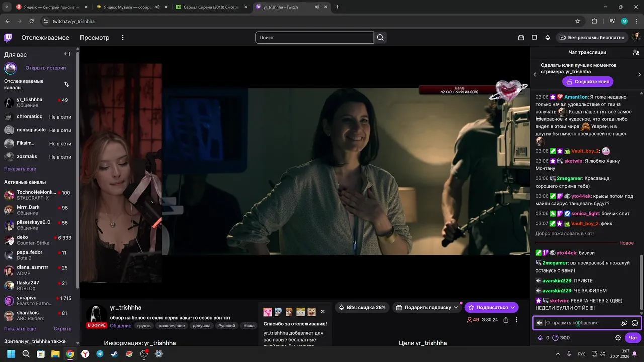644x362 pixels.
Task: Go to next chat banner with right arrow
Action: click(639, 75)
